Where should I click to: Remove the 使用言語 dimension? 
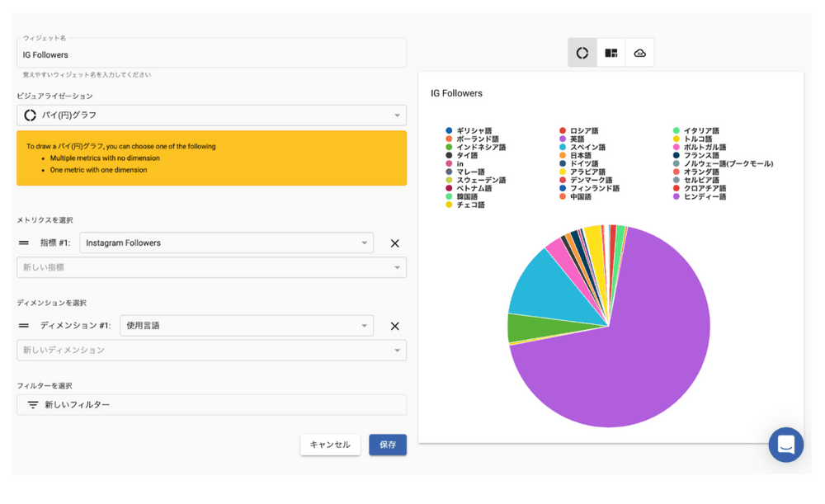394,326
